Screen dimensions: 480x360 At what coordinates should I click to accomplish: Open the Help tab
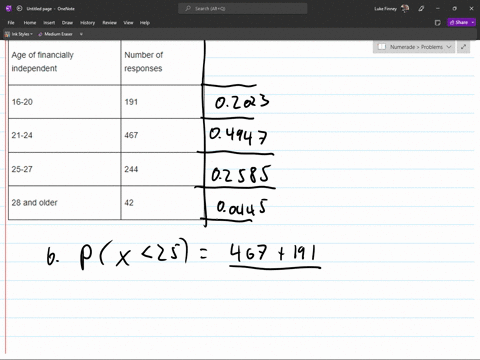pos(145,23)
